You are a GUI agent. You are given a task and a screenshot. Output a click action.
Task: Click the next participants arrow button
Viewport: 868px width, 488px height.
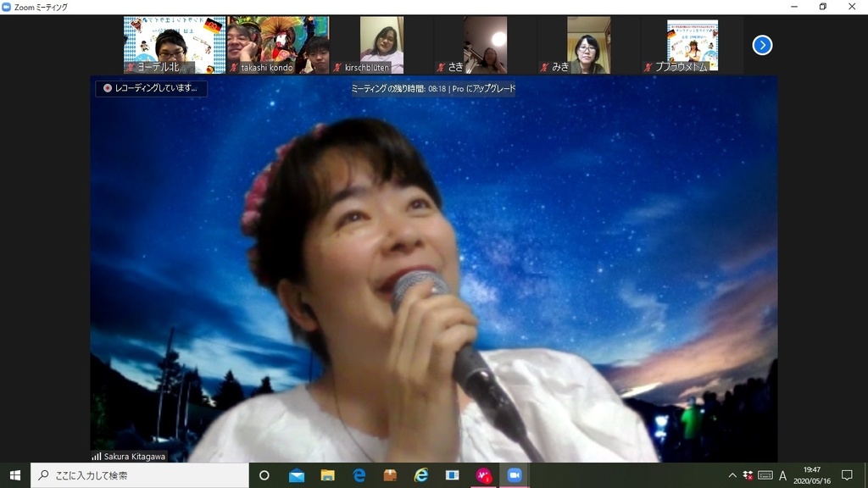click(762, 46)
